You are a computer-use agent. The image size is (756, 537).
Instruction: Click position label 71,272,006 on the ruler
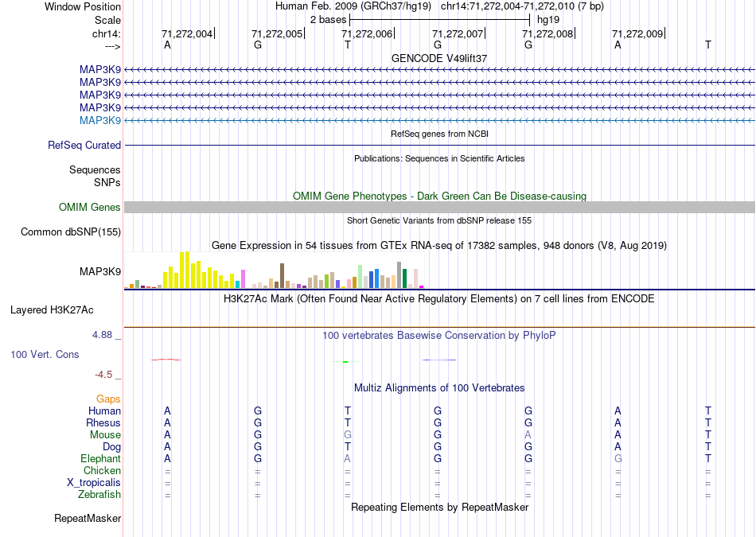(x=367, y=33)
